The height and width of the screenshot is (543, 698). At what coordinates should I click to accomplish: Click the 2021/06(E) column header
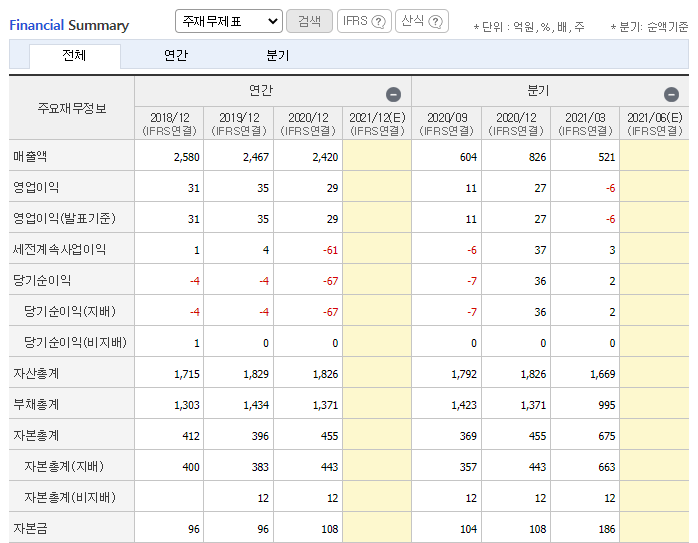click(654, 124)
